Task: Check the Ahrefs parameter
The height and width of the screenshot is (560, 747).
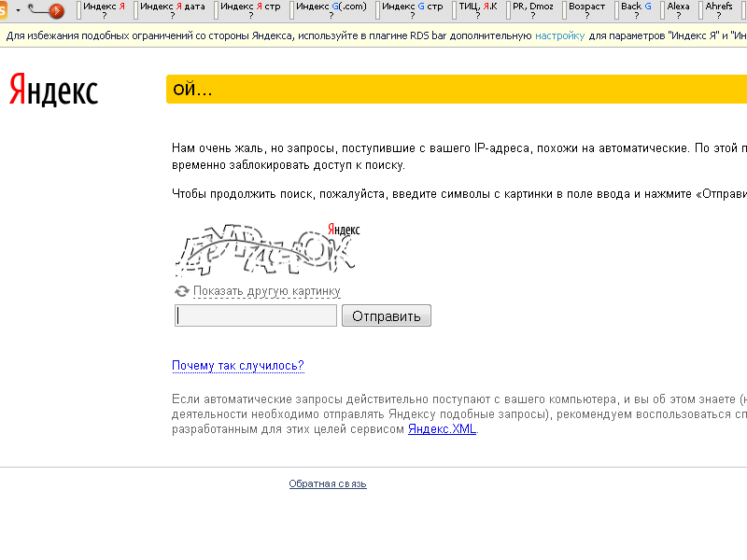Action: coord(719,10)
